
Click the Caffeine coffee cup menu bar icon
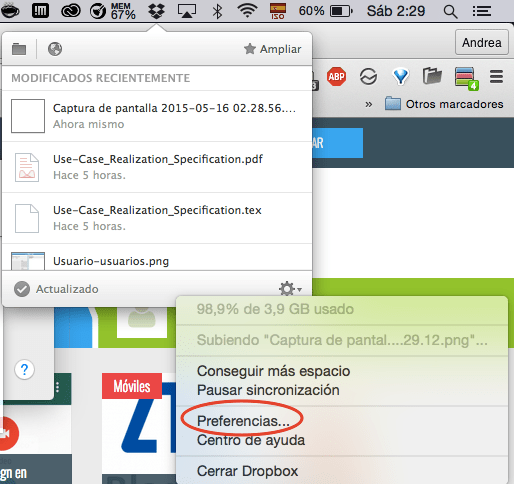[10, 11]
